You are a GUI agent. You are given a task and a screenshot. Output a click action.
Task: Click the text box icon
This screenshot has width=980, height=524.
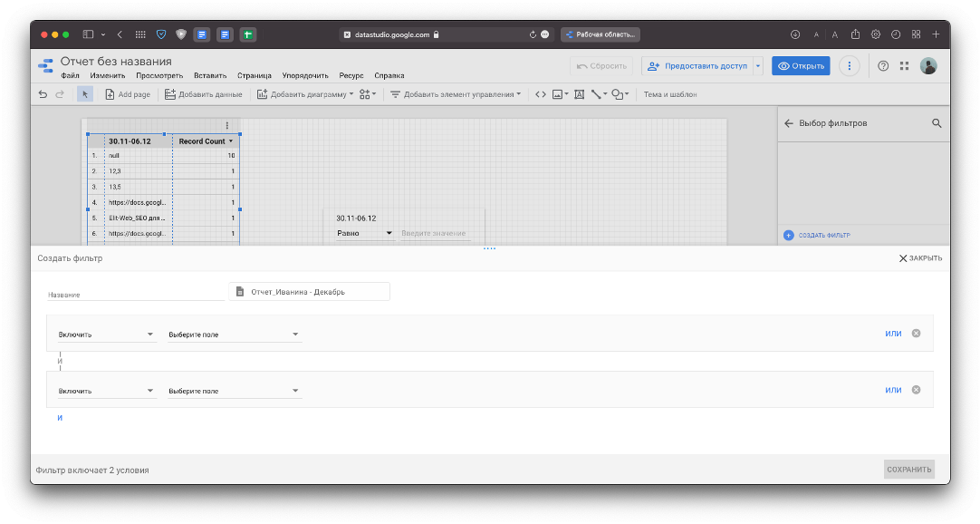(x=580, y=94)
